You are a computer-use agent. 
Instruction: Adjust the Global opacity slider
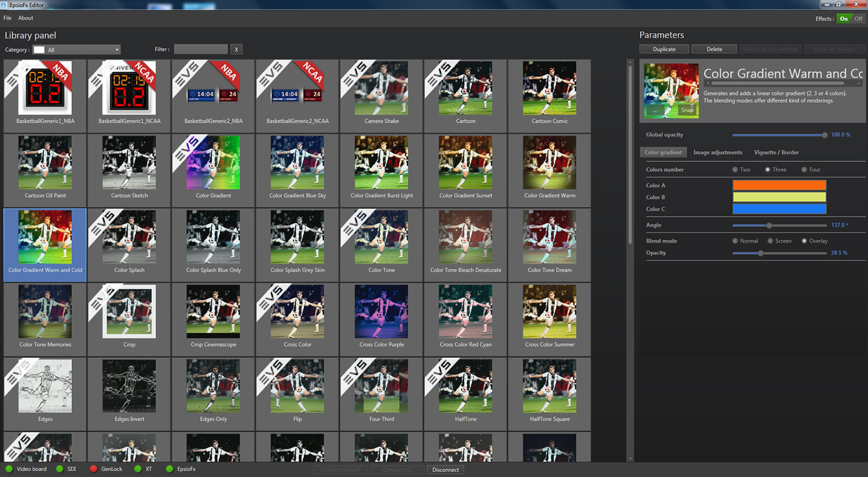(x=779, y=135)
